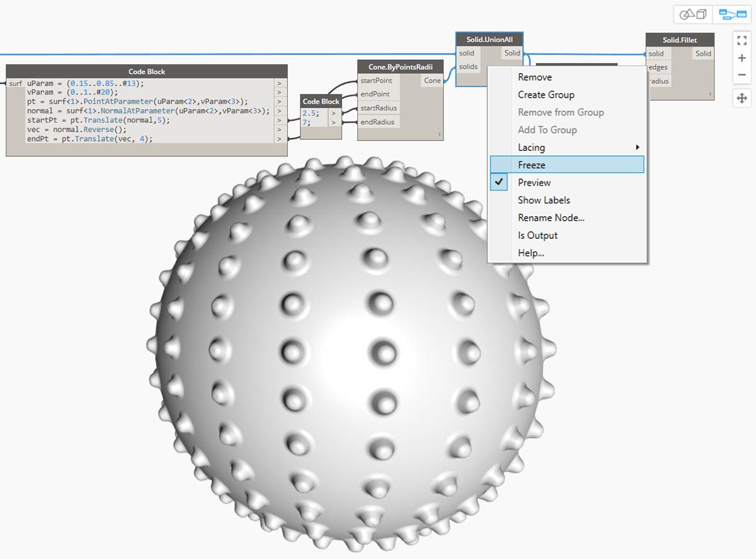
Task: Switch to background 3D geometry navigation
Action: [x=693, y=14]
